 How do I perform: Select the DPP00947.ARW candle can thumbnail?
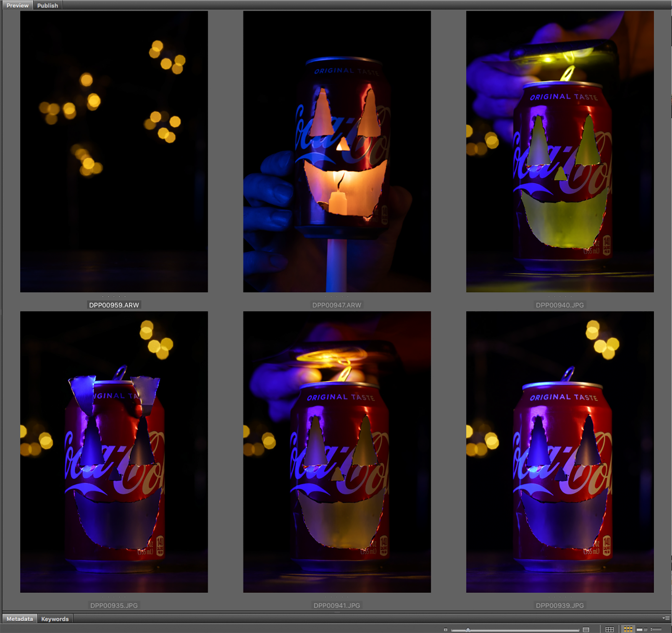pyautogui.click(x=337, y=151)
